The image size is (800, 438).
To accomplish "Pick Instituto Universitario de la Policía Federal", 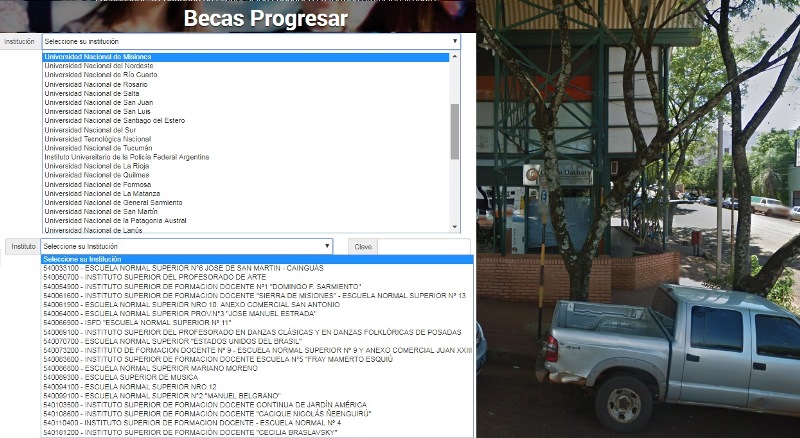I will click(x=126, y=157).
